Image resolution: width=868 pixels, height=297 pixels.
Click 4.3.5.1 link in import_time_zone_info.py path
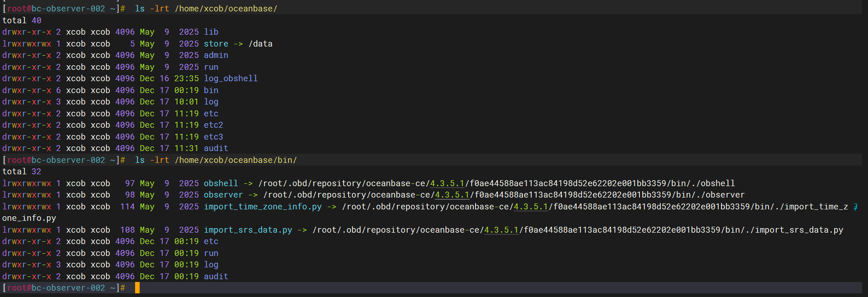pos(531,207)
